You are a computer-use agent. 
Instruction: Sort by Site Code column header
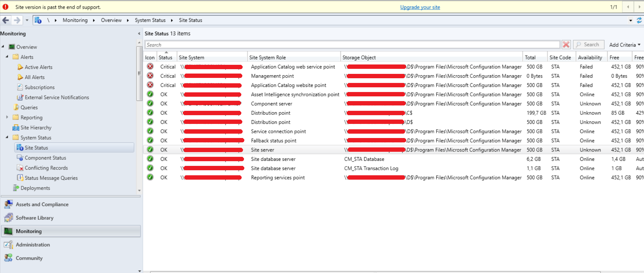tap(561, 57)
